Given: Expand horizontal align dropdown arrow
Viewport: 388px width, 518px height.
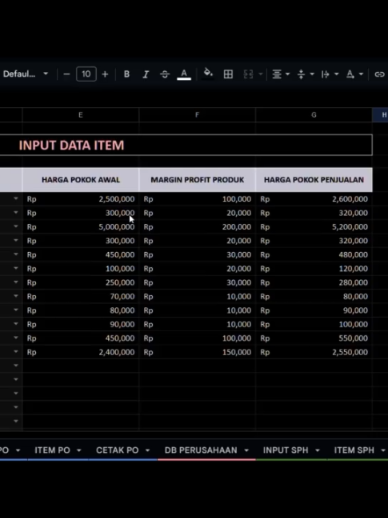Looking at the screenshot, I should (288, 74).
